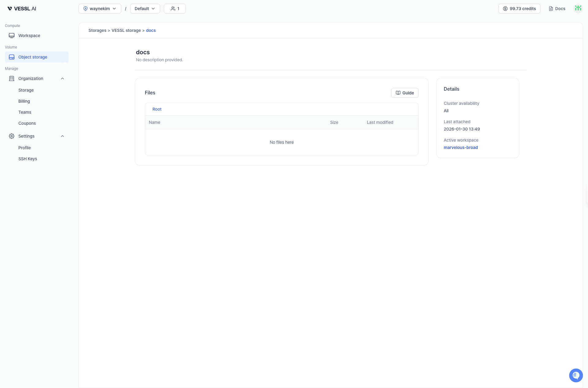Click the Guide button
588x388 pixels.
pyautogui.click(x=405, y=93)
